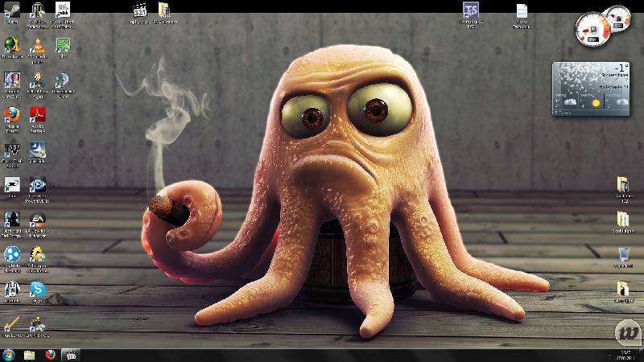Open Adobe Reader shortcut
Viewport: 644px width, 362px height.
tap(37, 115)
